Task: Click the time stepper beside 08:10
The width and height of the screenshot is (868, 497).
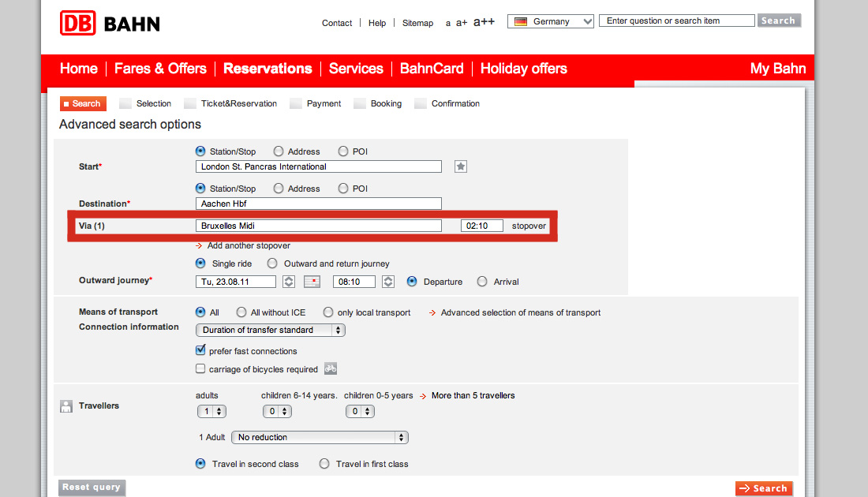Action: click(x=388, y=282)
